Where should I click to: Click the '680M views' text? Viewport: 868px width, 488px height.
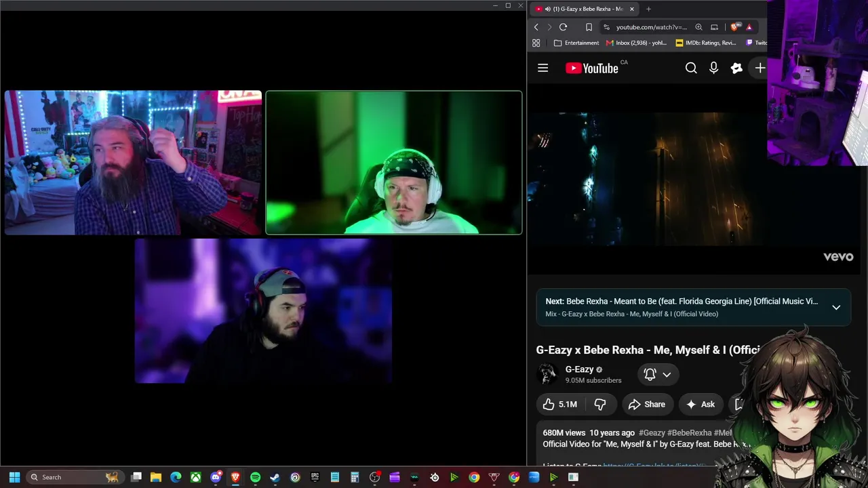click(x=564, y=432)
